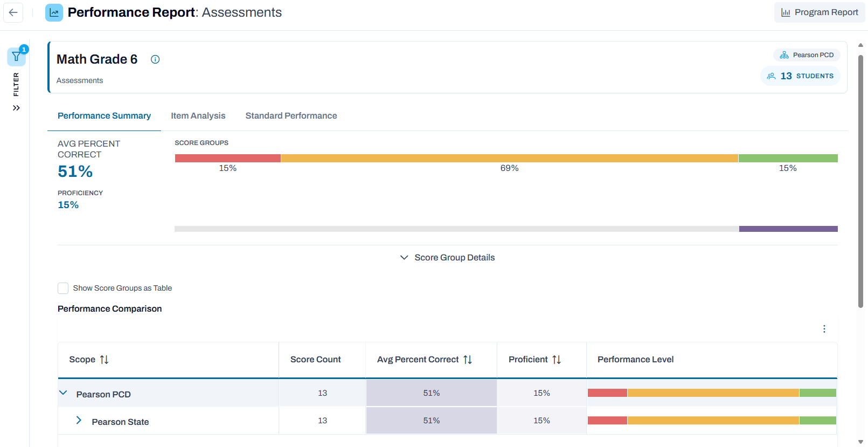This screenshot has width=868, height=447.
Task: Switch to the Standard Performance tab
Action: [291, 116]
